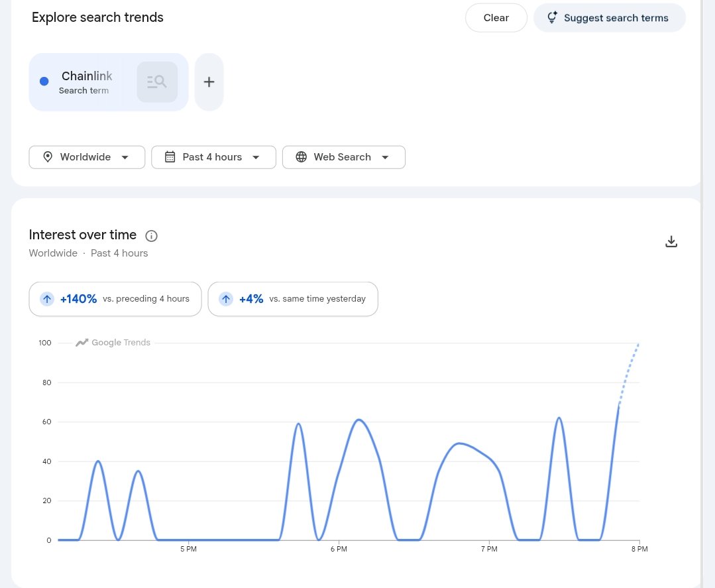Click the globe icon in Web Search filter
This screenshot has width=715, height=588.
click(x=301, y=157)
